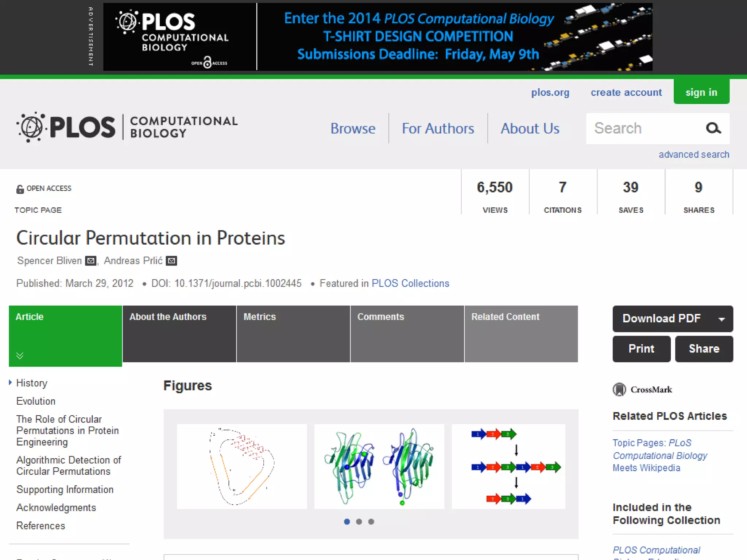Open the Browse navigation menu

point(353,128)
